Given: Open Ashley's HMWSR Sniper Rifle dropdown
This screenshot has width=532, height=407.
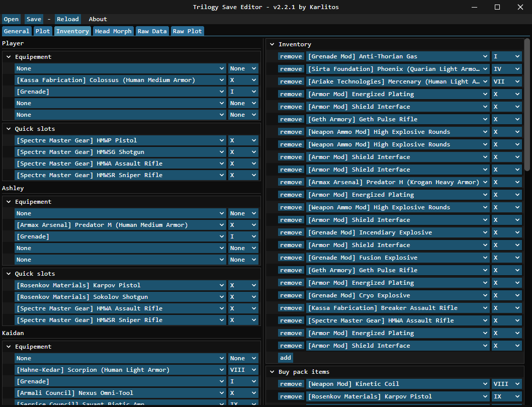Looking at the screenshot, I should coord(120,320).
